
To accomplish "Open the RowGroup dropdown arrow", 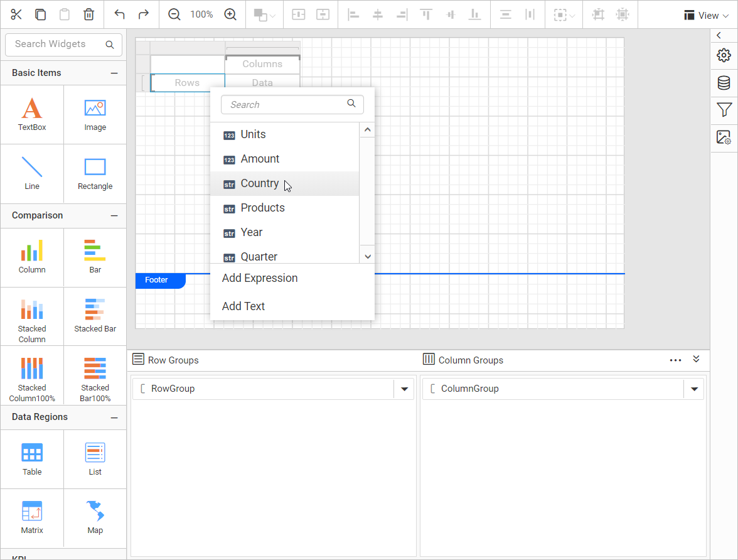I will point(404,389).
